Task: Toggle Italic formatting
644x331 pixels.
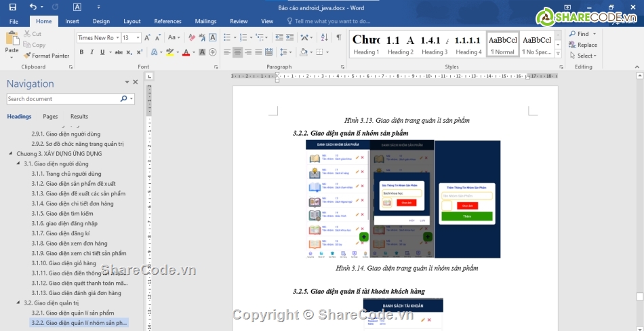Action: (93, 52)
